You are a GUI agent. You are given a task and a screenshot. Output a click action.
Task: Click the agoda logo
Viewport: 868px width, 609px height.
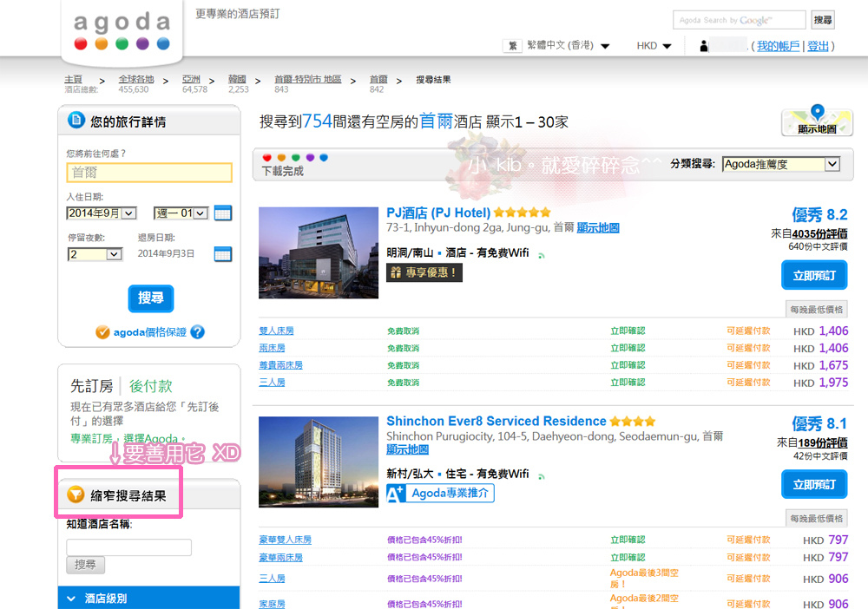pos(122,31)
